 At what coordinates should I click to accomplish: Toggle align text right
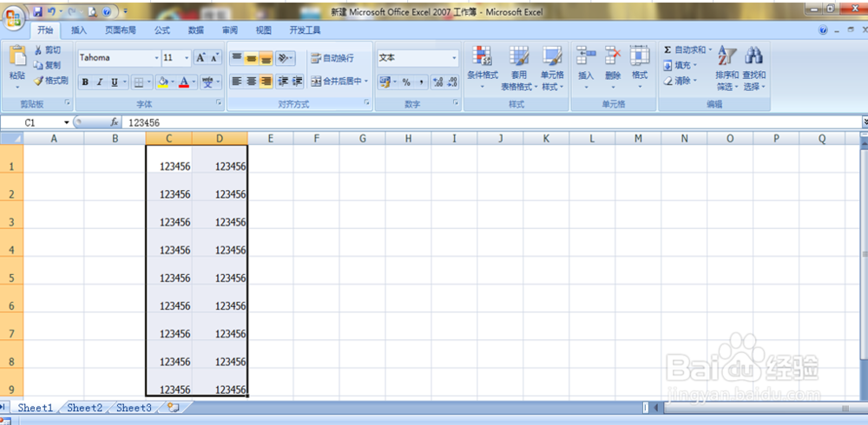point(266,82)
